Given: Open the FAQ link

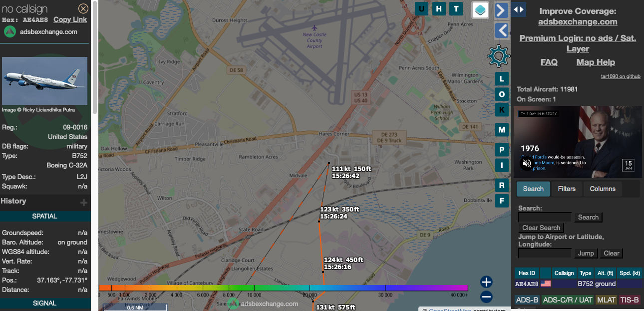Looking at the screenshot, I should point(549,62).
